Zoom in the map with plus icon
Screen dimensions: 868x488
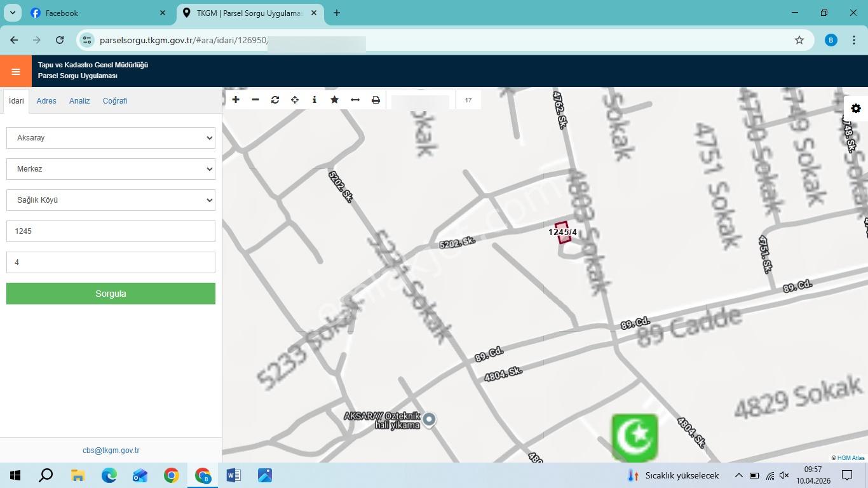(x=236, y=100)
